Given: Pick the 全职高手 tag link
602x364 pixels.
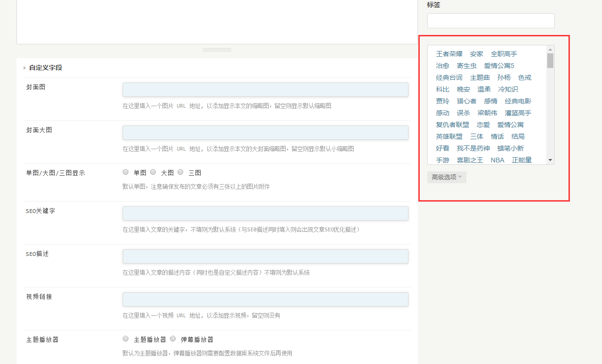Looking at the screenshot, I should (504, 54).
